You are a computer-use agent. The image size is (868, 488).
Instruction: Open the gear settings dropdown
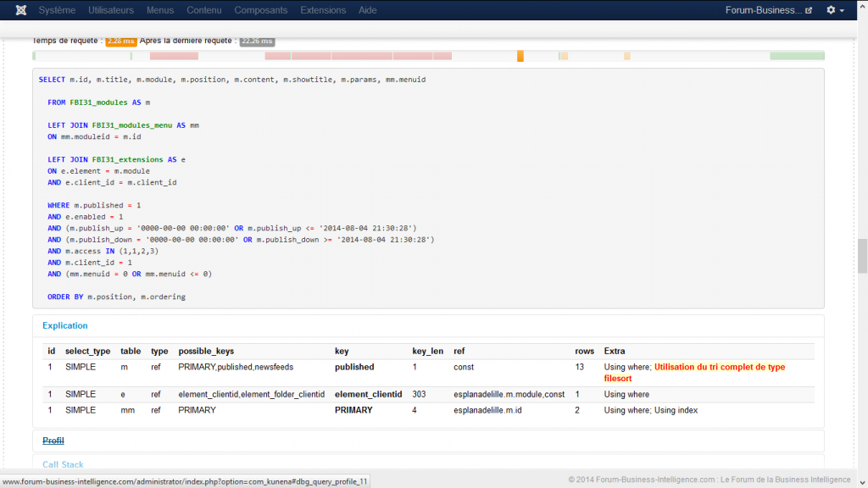pyautogui.click(x=835, y=10)
